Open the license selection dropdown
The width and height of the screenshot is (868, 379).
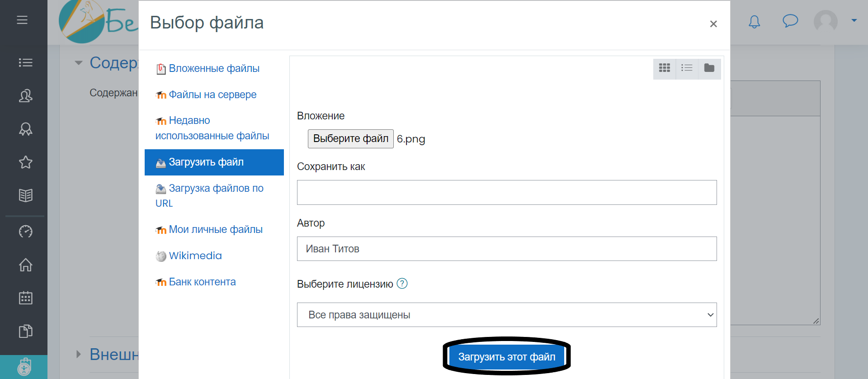click(x=506, y=315)
